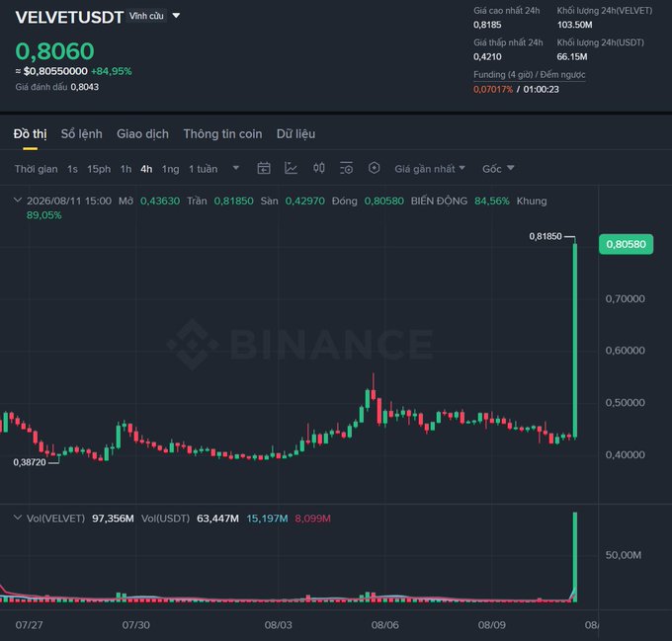Collapse the candle OHLC info row chevron
The image size is (672, 641).
18,200
